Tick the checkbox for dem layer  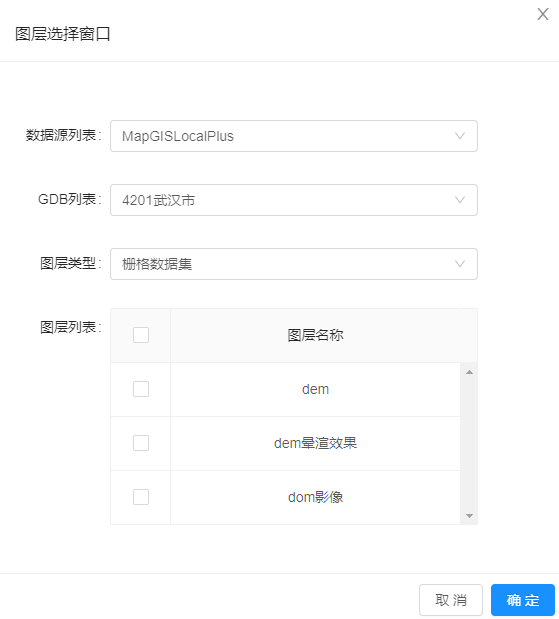[x=141, y=389]
